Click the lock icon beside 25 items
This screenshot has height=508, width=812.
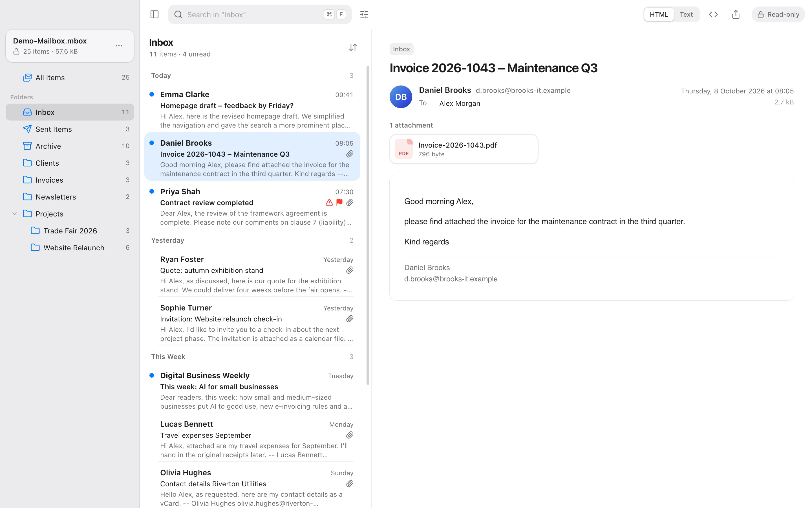[16, 51]
